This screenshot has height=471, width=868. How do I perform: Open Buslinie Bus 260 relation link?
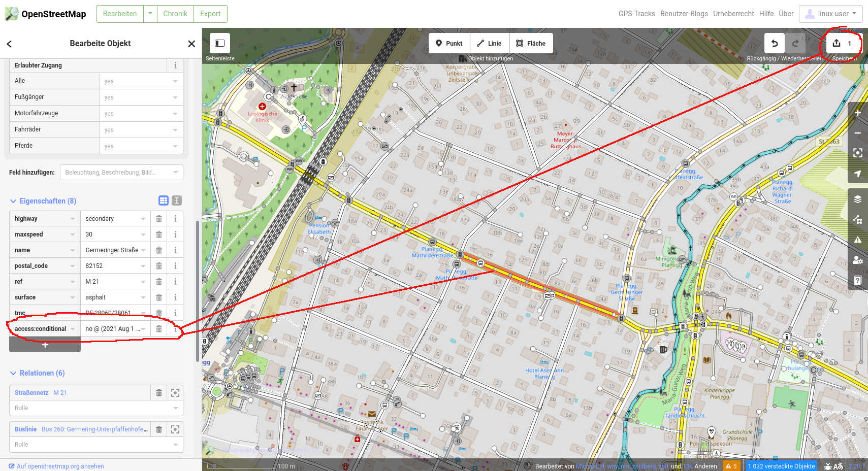pyautogui.click(x=81, y=429)
